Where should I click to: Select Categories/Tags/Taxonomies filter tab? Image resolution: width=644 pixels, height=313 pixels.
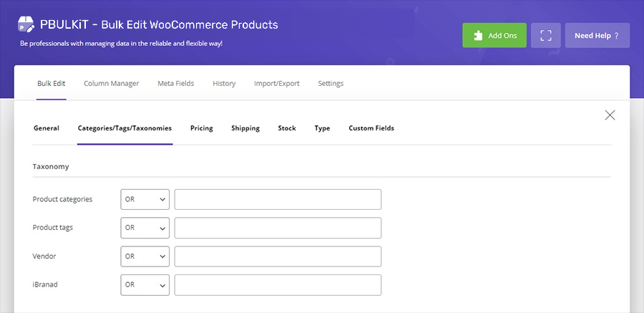click(125, 128)
